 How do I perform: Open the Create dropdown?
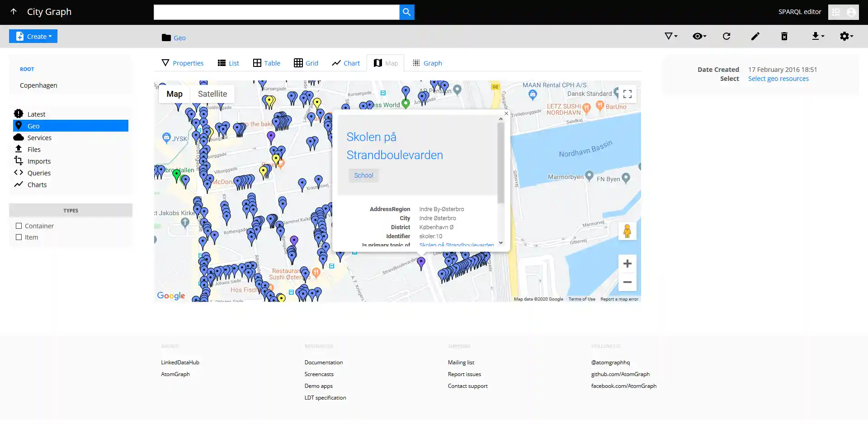(33, 36)
